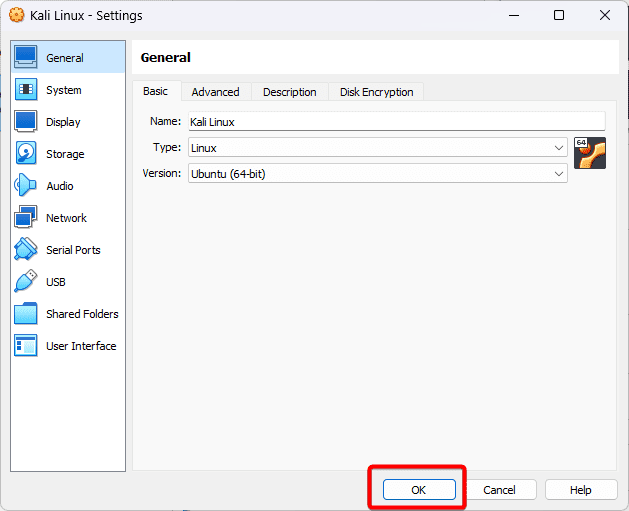Open the Serial Ports connector icon
Image resolution: width=629 pixels, height=511 pixels.
(26, 249)
